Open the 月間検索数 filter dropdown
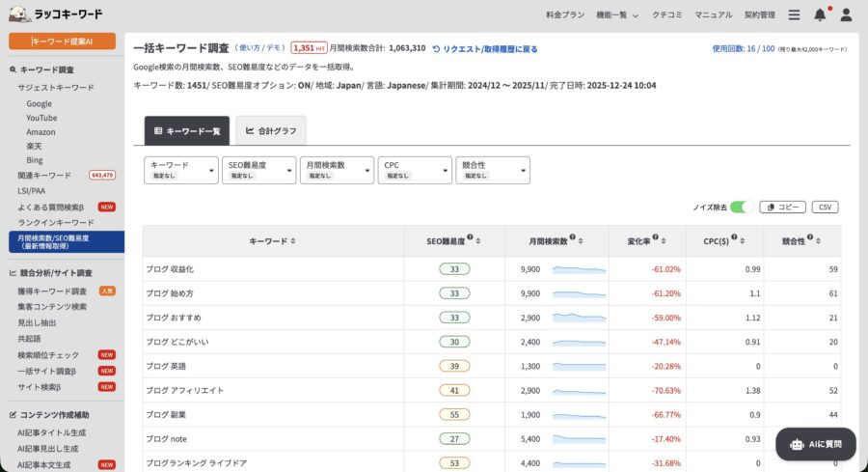 [337, 170]
